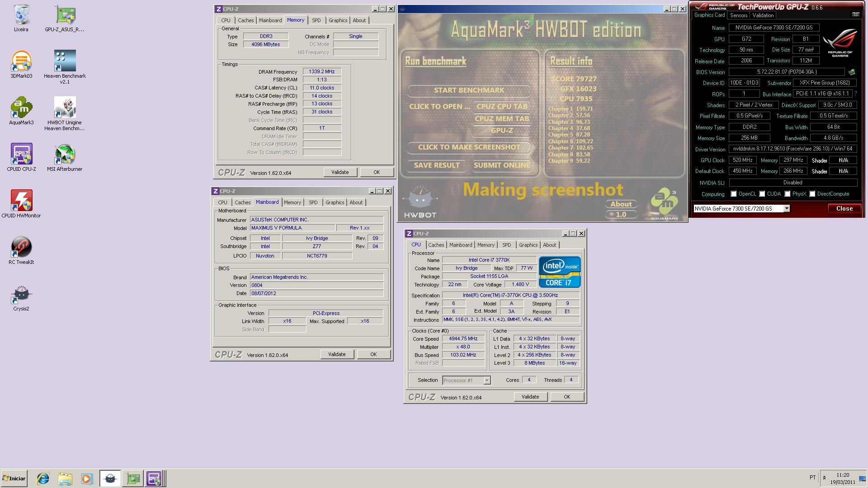Click the version 1.0 label in AquaMark
Image resolution: width=868 pixels, height=488 pixels.
pyautogui.click(x=621, y=215)
